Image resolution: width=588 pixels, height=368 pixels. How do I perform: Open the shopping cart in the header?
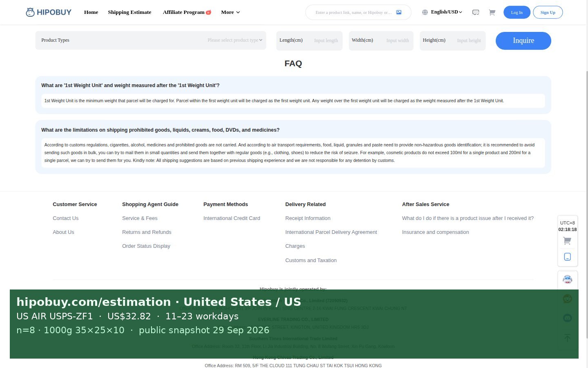tap(492, 12)
